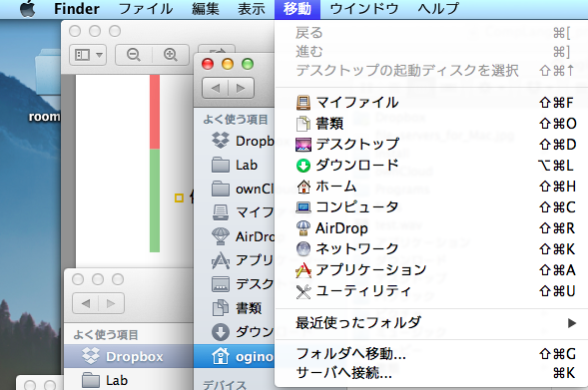Click the アプリケーション sidebar icon in Finder

(221, 260)
